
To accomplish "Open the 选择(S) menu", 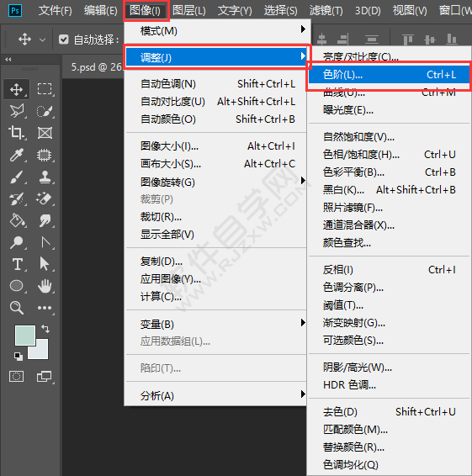I will 281,11.
